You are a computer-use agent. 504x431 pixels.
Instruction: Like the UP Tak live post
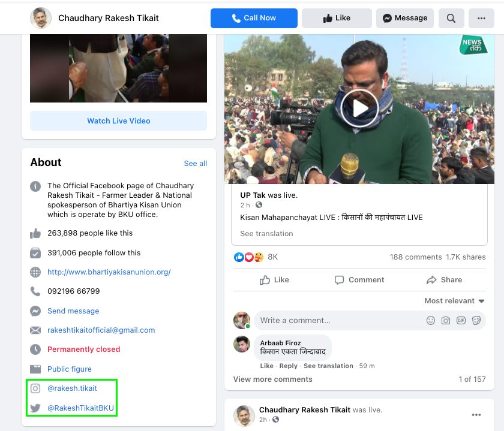(x=274, y=280)
